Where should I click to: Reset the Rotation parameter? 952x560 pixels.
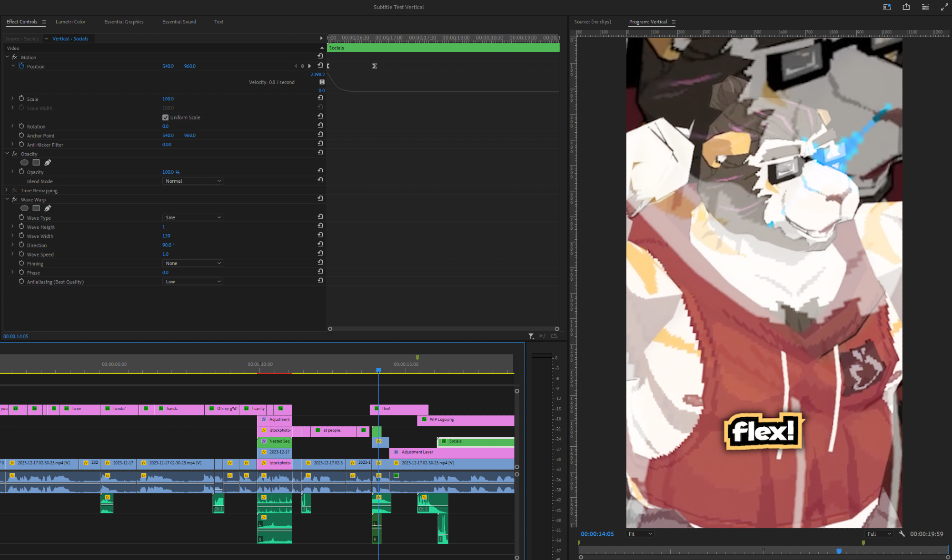tap(320, 125)
